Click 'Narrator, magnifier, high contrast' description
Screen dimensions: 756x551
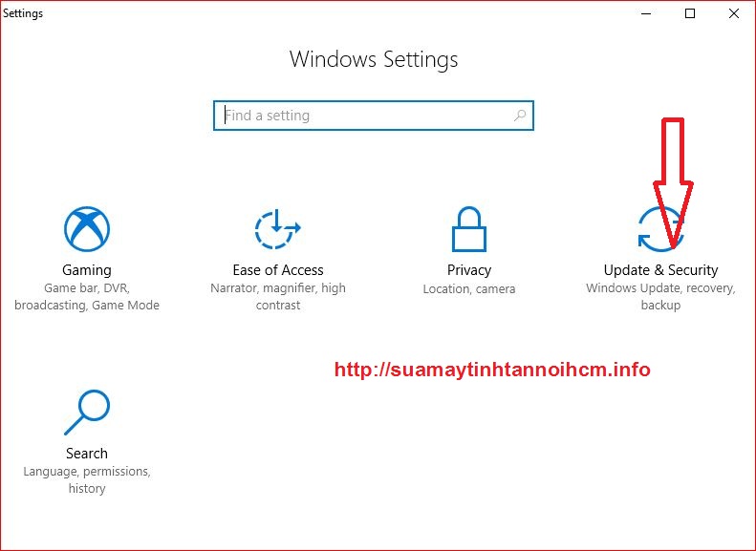tap(278, 297)
